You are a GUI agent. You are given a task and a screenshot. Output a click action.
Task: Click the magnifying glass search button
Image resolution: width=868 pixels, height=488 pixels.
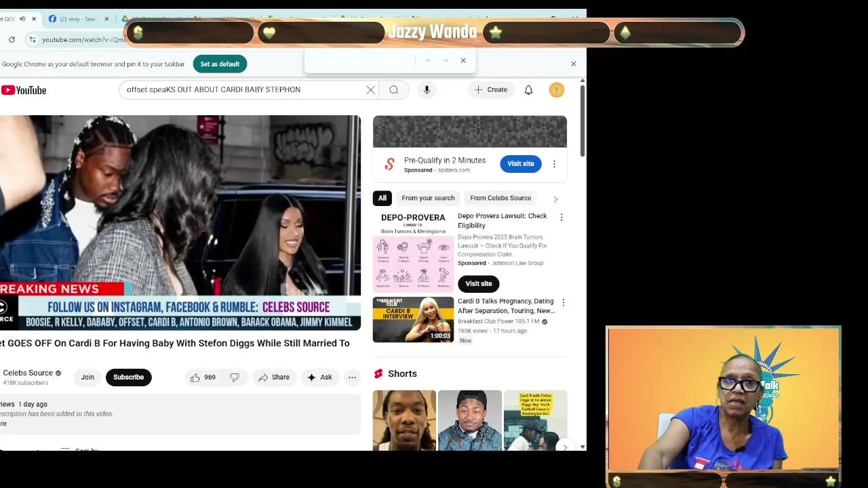point(394,89)
